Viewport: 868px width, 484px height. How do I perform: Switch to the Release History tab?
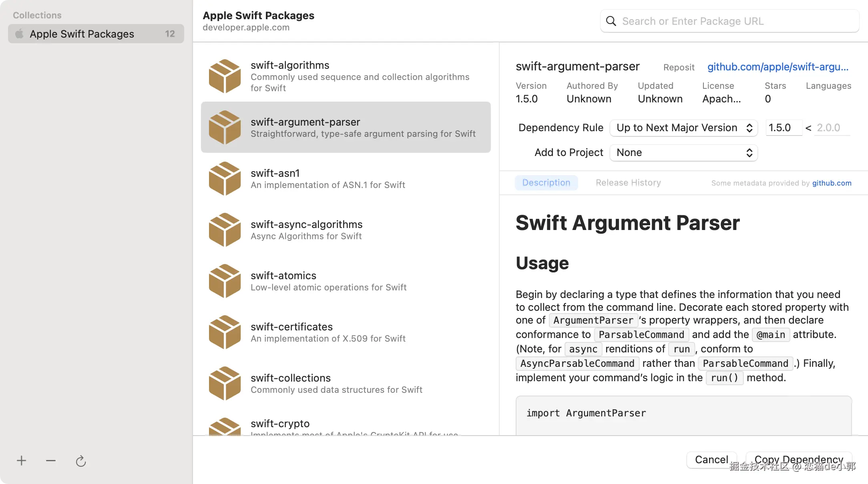click(628, 183)
